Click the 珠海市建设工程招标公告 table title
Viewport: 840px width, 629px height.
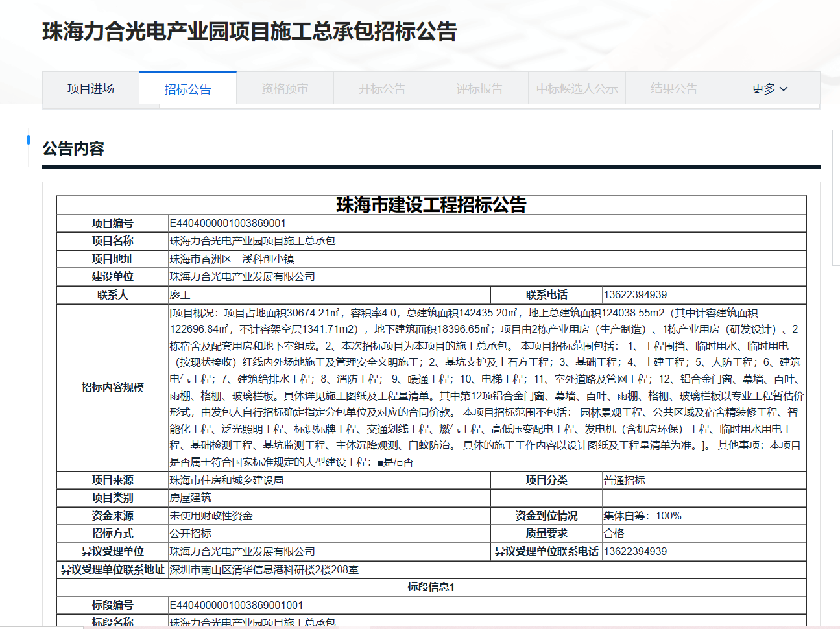[x=431, y=206]
